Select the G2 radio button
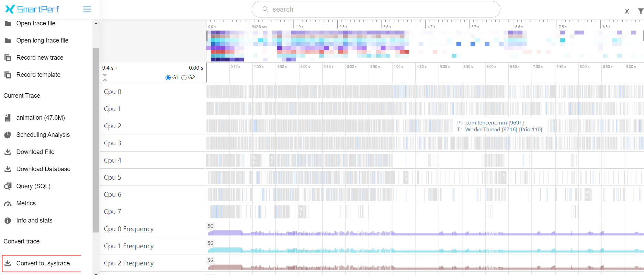Viewport: 644px width, 275px height. pyautogui.click(x=184, y=77)
